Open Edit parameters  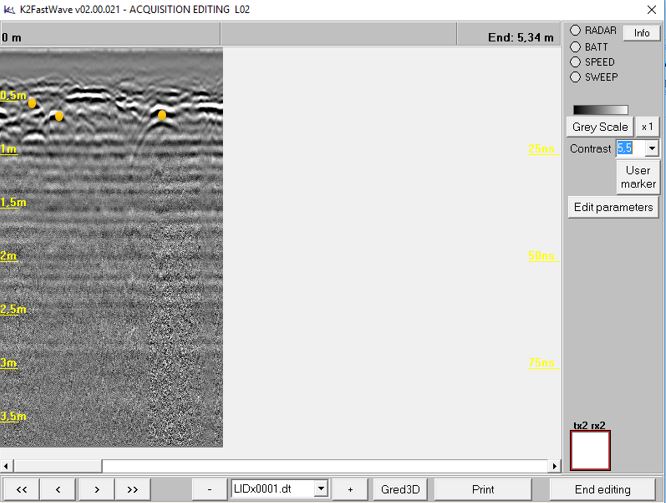click(x=613, y=207)
